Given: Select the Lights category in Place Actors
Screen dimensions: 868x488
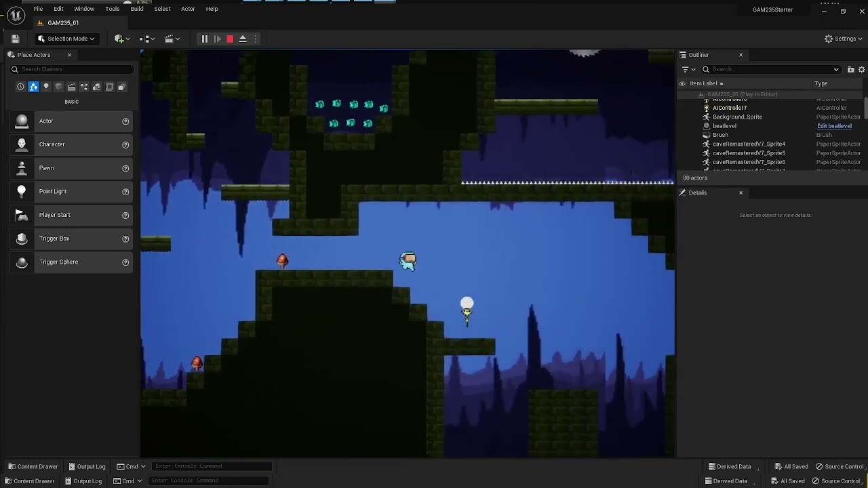Looking at the screenshot, I should click(x=45, y=87).
